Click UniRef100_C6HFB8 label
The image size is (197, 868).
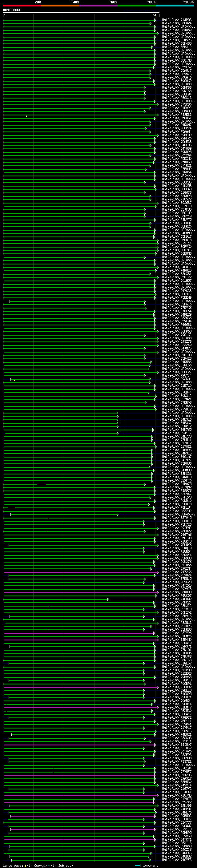[x=177, y=88]
